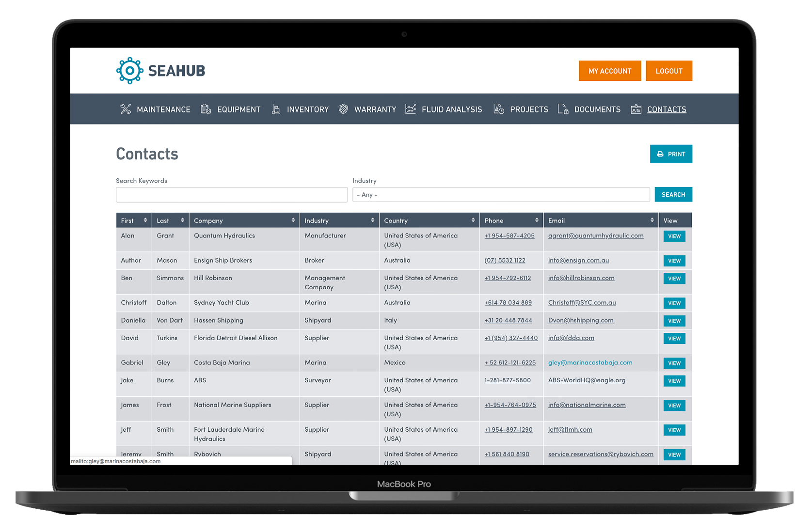
Task: Click the Fluid Analysis chart icon
Action: 411,109
